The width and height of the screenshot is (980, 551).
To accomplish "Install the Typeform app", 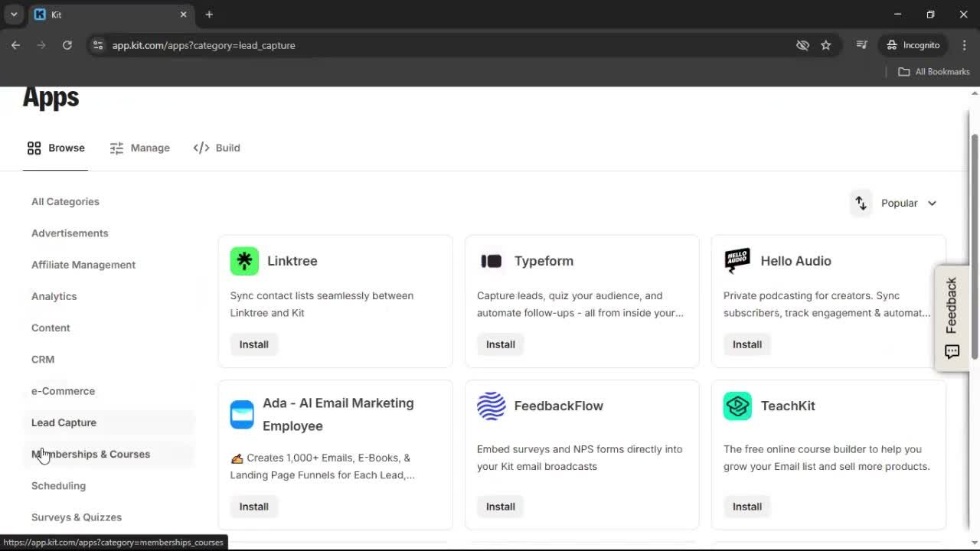I will (500, 344).
